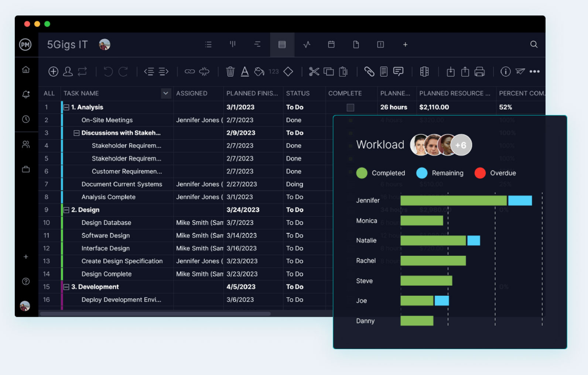Click the trash delete icon

230,72
